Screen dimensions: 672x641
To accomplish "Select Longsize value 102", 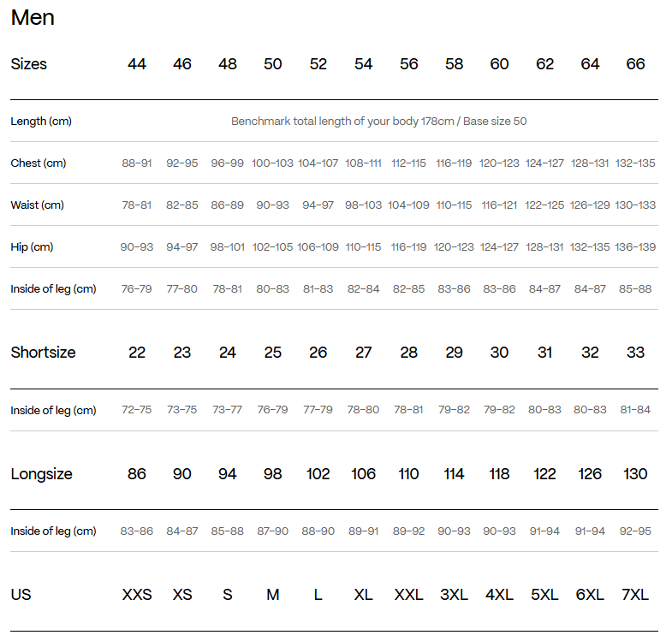I will click(318, 474).
